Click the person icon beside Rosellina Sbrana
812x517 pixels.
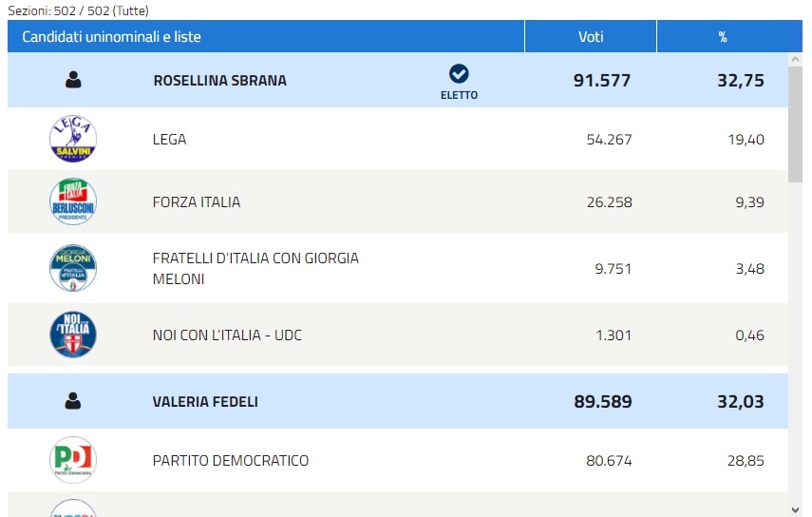[73, 81]
